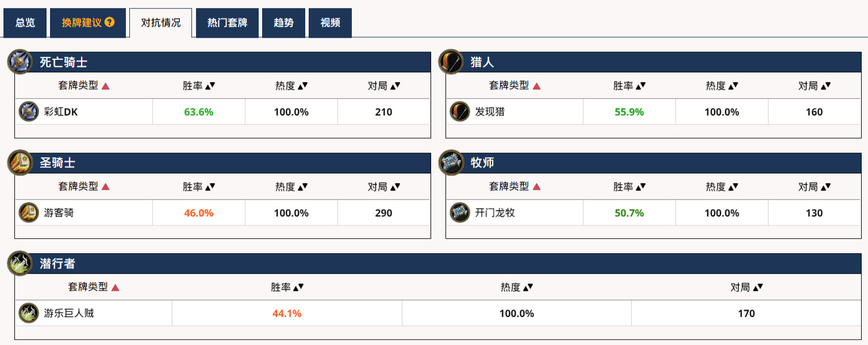868x345 pixels.
Task: Sort Hunter table by 对局 count
Action: click(815, 86)
